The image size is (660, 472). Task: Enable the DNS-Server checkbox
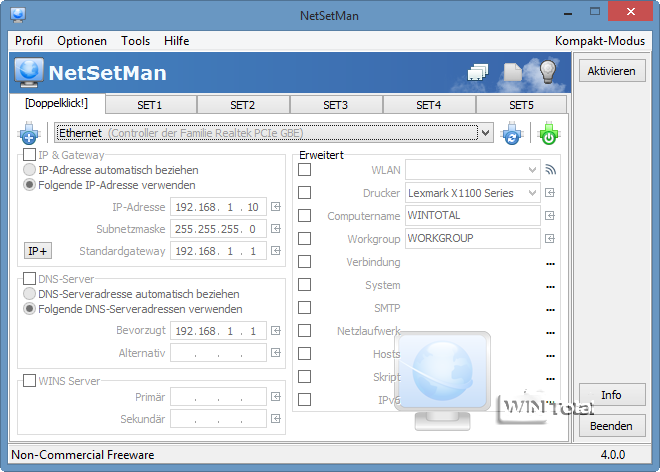(29, 278)
